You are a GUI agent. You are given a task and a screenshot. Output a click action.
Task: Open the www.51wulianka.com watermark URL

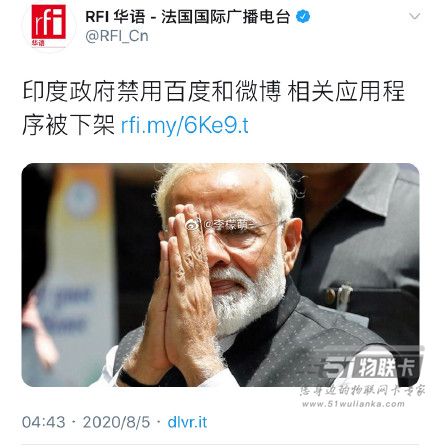point(353,404)
